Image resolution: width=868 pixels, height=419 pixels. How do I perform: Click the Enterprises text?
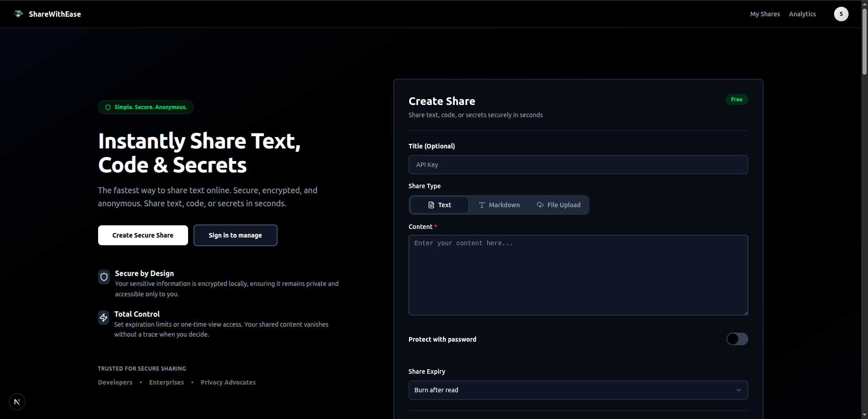tap(166, 382)
